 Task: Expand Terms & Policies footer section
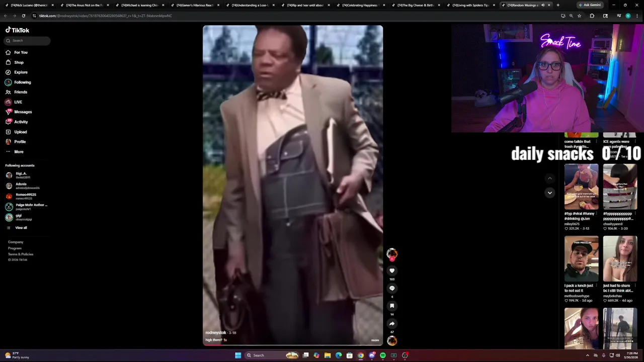(21, 254)
